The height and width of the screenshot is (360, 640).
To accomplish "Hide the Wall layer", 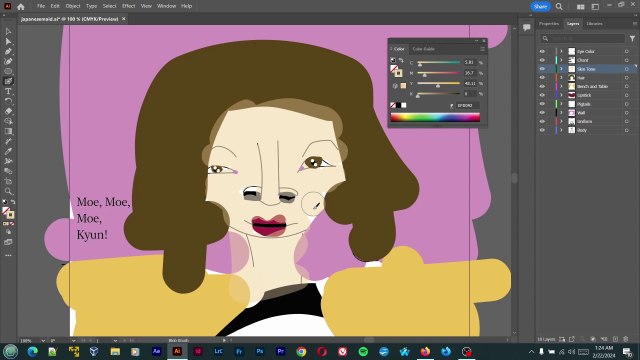I will pyautogui.click(x=542, y=113).
